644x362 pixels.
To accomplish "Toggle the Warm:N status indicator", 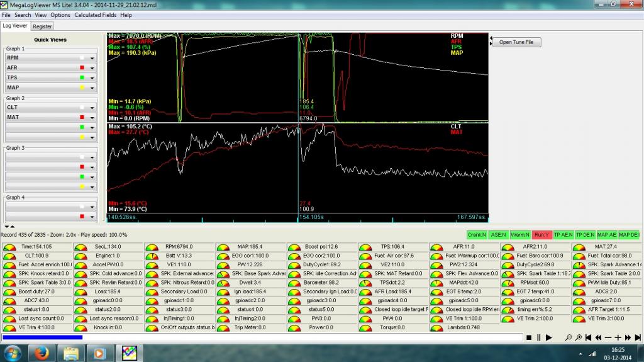I will [520, 235].
